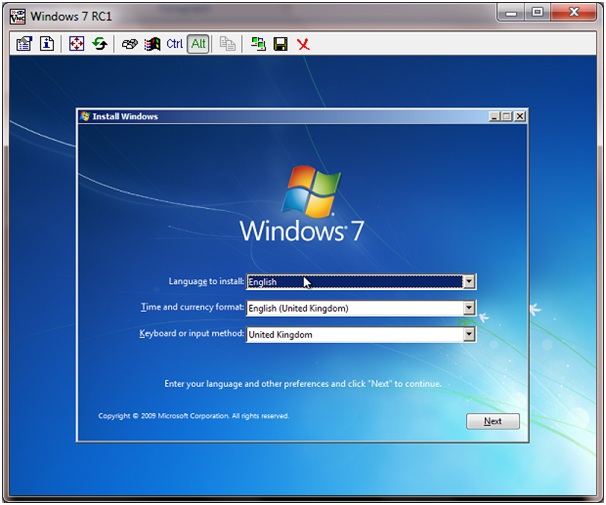Close the Windows 7 RC1 viewer window
The image size is (606, 505).
point(574,13)
